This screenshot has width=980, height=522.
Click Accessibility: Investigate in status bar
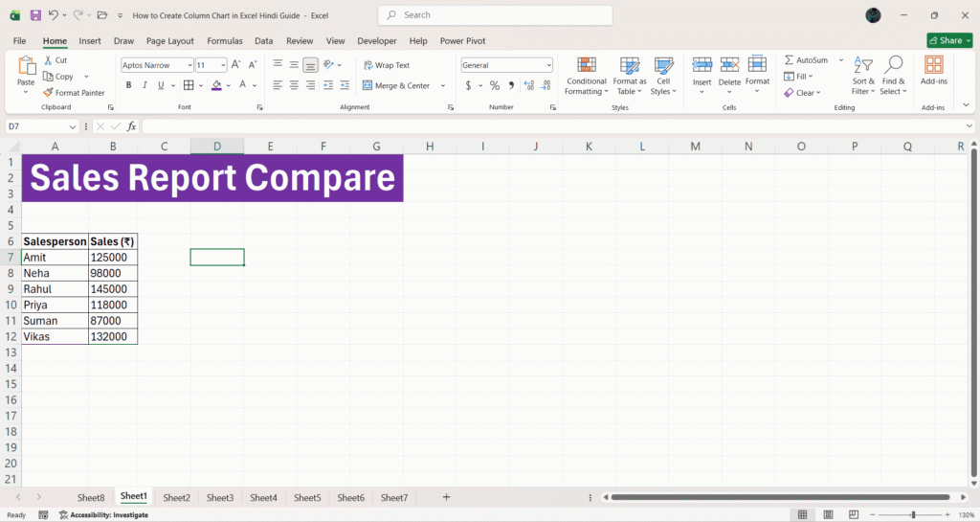tap(103, 515)
